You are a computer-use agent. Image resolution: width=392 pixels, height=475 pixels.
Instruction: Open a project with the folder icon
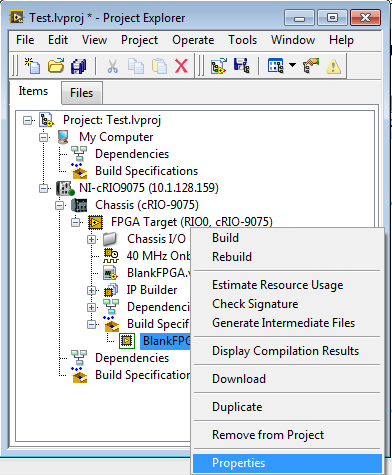coord(56,65)
